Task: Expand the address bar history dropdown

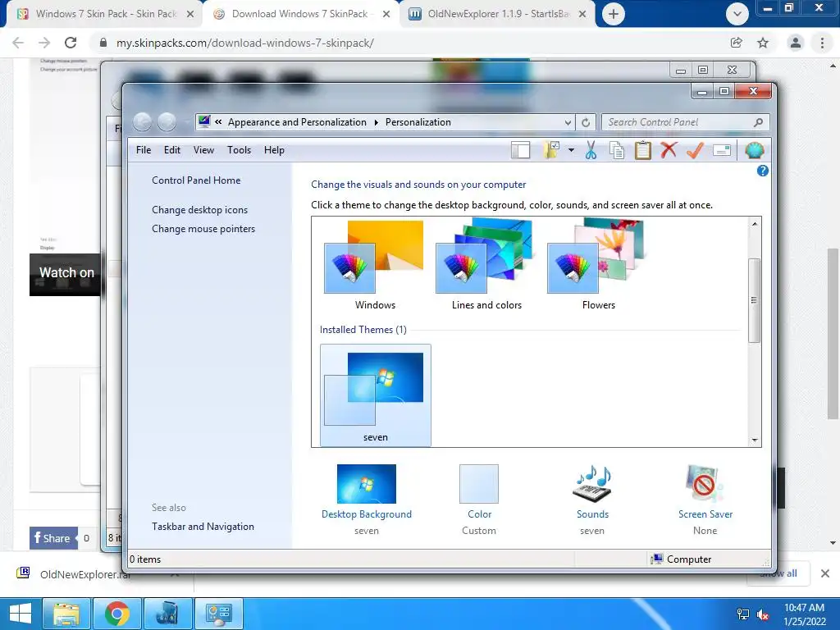Action: coord(568,123)
